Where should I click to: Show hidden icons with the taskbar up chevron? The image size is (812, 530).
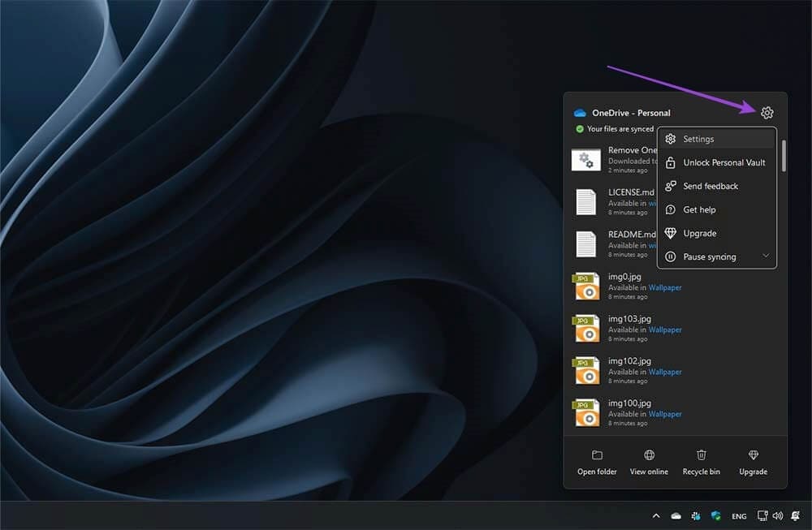(x=656, y=516)
